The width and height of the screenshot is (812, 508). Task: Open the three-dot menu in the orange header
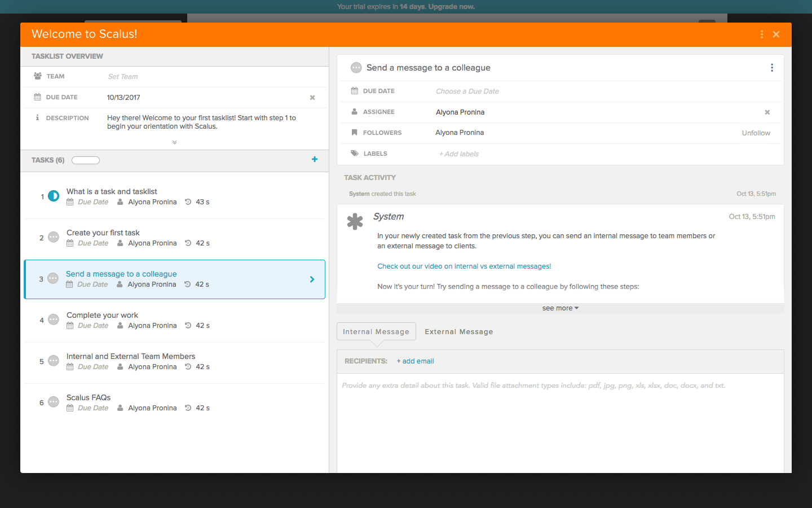coord(762,34)
